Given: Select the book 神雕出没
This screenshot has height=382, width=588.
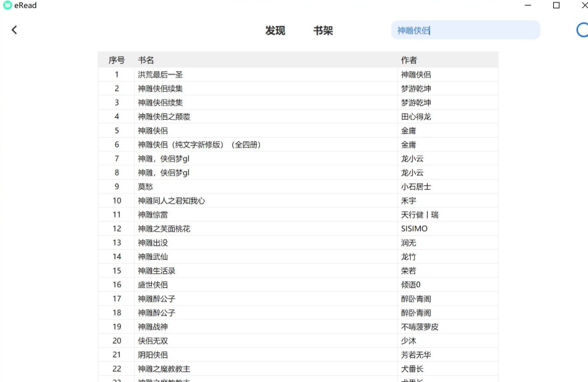Looking at the screenshot, I should (x=153, y=243).
